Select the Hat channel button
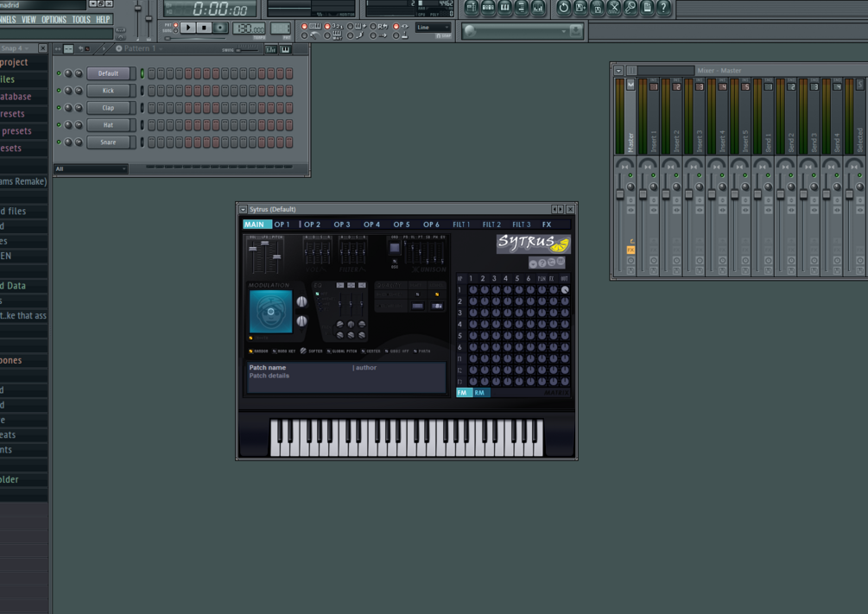This screenshot has height=614, width=868. point(109,124)
